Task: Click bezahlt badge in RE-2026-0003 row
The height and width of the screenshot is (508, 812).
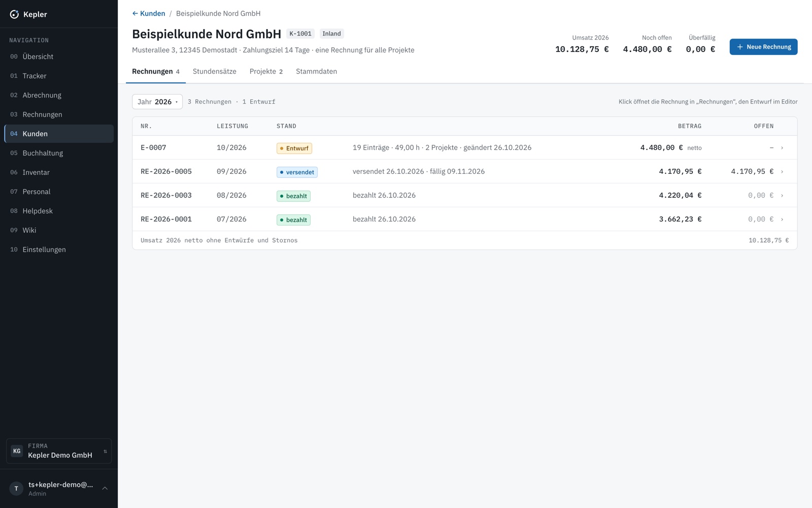Action: point(293,196)
